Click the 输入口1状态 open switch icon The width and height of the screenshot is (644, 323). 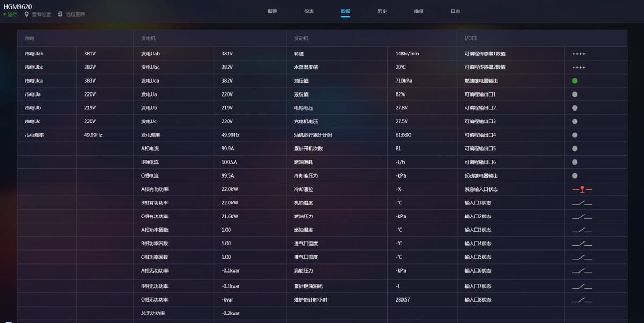pyautogui.click(x=582, y=203)
